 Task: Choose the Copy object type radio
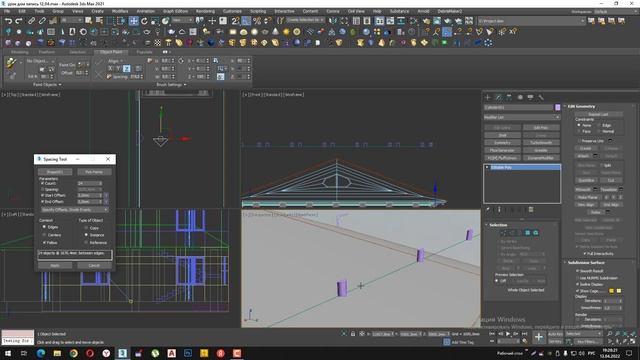(x=86, y=228)
